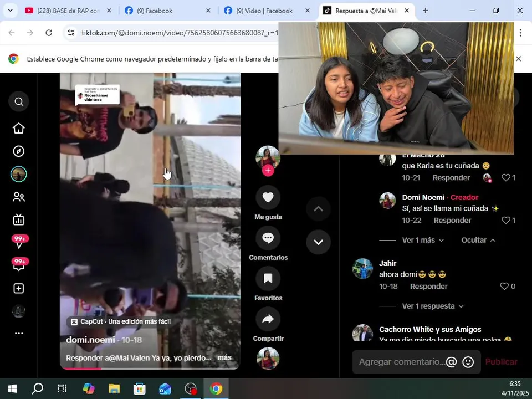Image resolution: width=532 pixels, height=399 pixels.
Task: Open the sound disc avatar below Compartir
Action: click(x=268, y=359)
